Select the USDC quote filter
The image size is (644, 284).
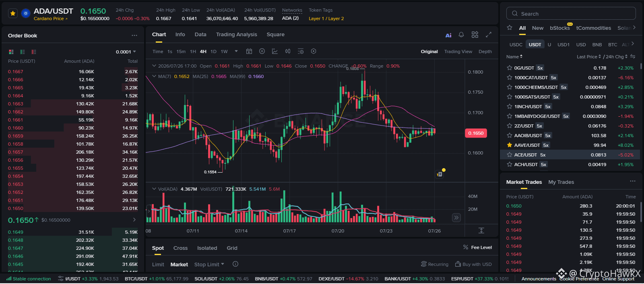[516, 45]
